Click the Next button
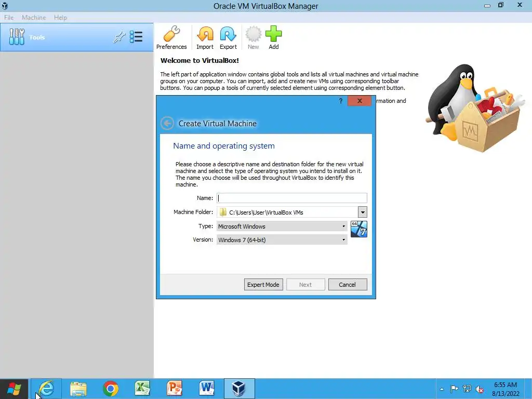 (305, 285)
